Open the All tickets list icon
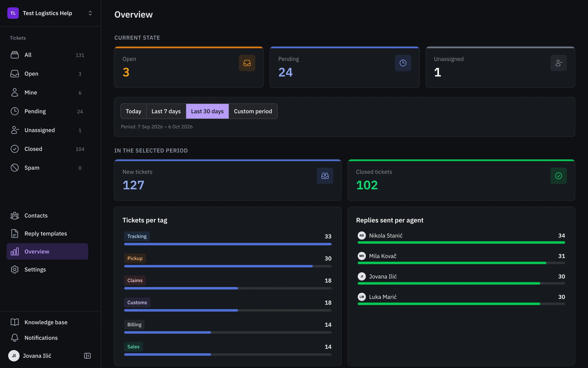Screen dimensions: 588x368 (14, 55)
